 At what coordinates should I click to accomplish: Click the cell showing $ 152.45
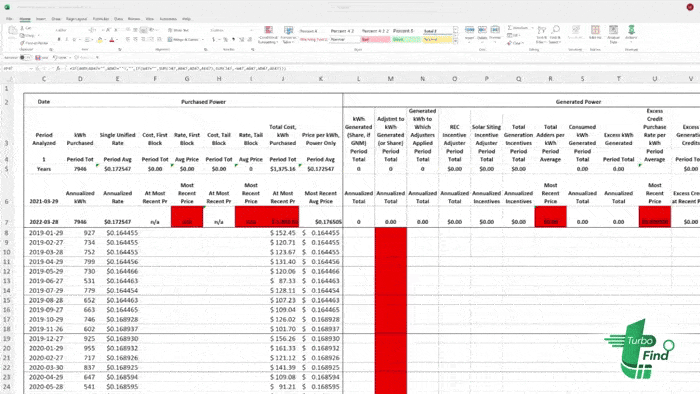click(x=283, y=233)
